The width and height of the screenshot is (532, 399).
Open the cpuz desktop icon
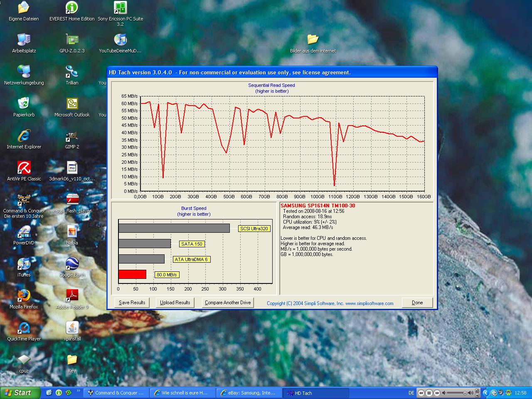pyautogui.click(x=24, y=360)
